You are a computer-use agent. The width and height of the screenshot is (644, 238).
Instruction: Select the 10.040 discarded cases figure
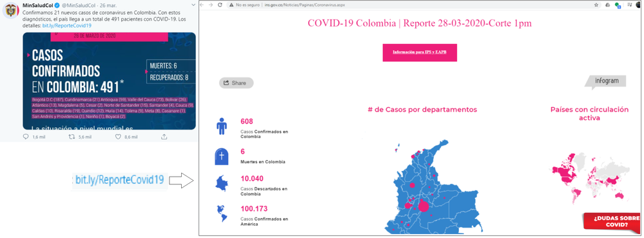coord(252,179)
